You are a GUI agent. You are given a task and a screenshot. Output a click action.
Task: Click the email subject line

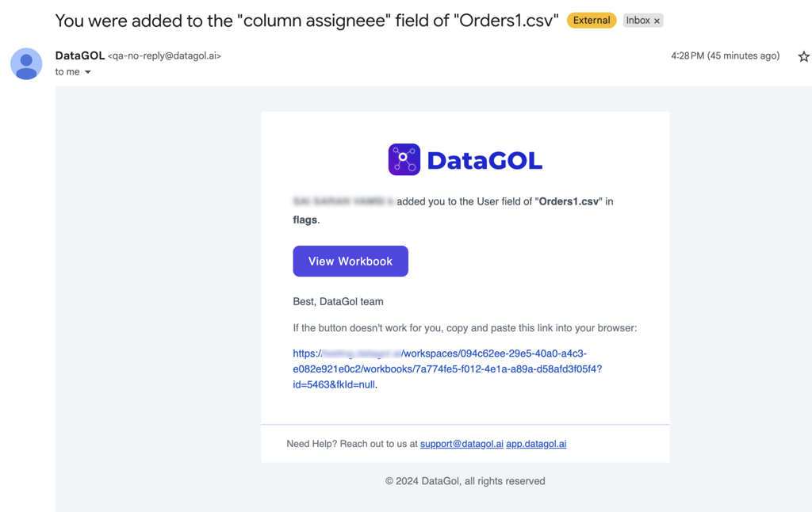pos(306,21)
